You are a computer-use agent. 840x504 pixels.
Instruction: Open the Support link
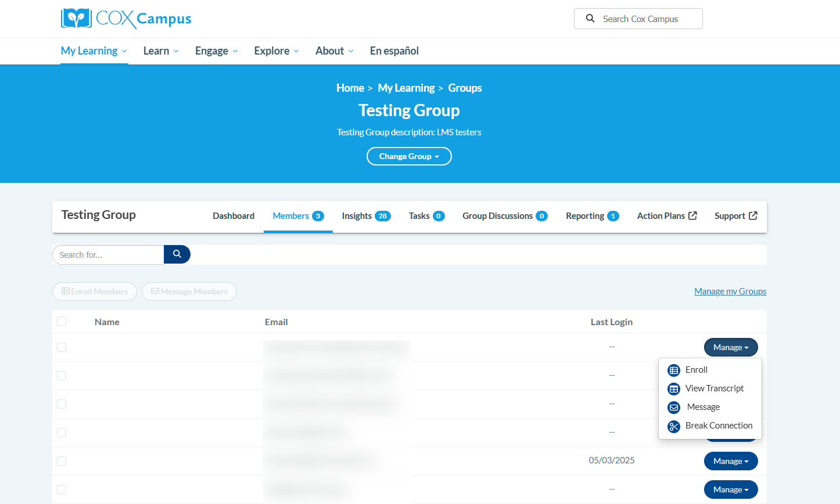pos(736,216)
